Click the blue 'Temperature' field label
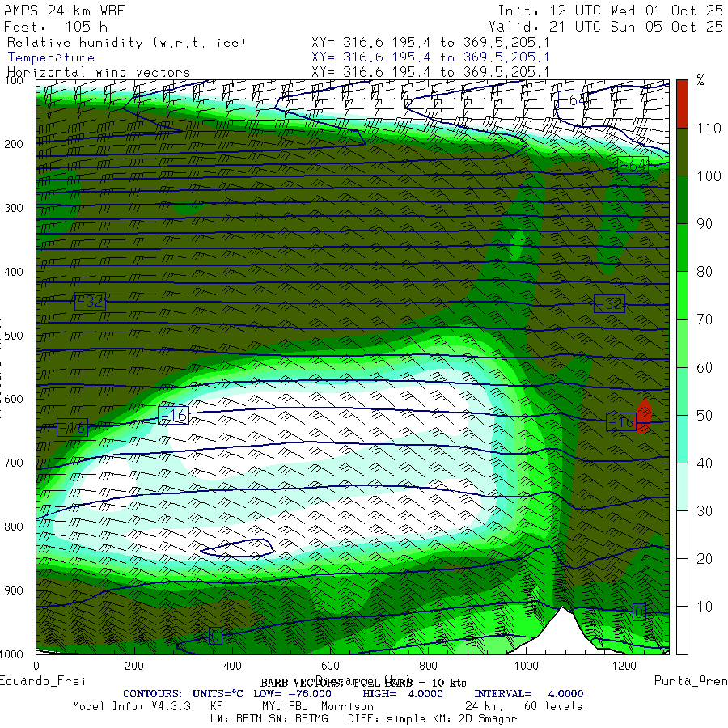This screenshot has width=728, height=728. [x=51, y=57]
